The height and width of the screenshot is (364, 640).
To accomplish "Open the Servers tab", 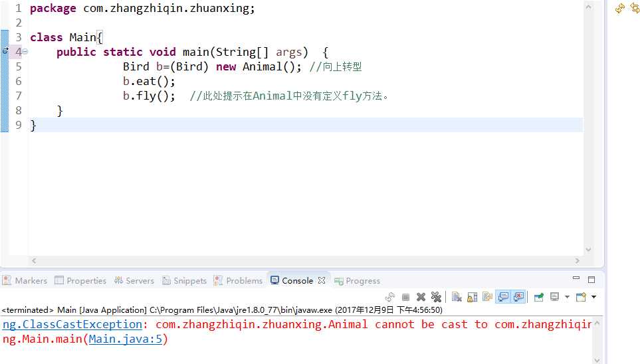I will (134, 281).
